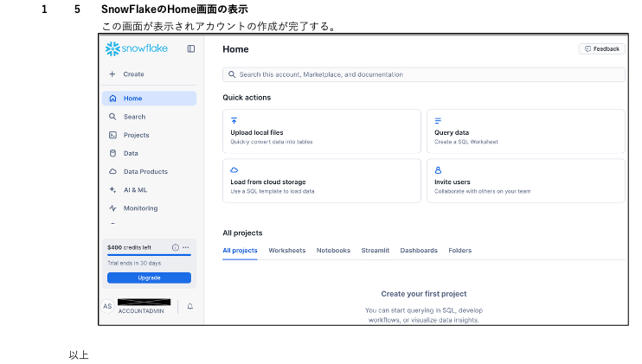Switch to the Folders tab
The image size is (642, 364).
point(459,250)
